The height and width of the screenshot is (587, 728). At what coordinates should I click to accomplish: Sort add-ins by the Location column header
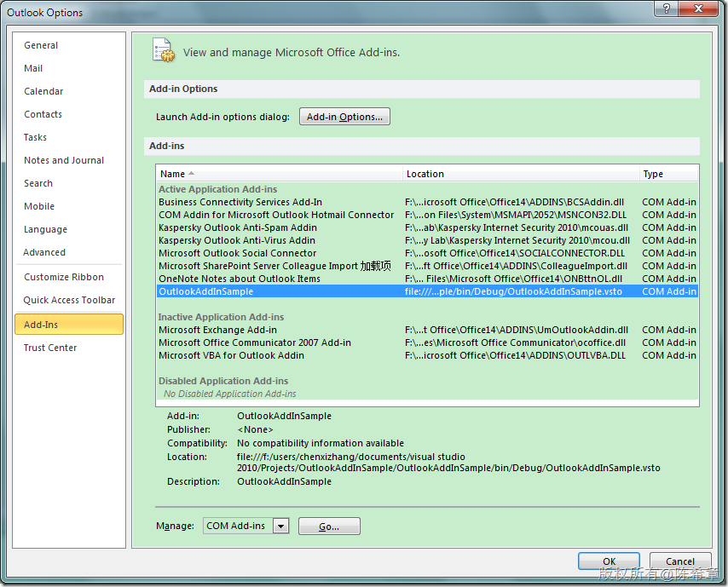[521, 174]
